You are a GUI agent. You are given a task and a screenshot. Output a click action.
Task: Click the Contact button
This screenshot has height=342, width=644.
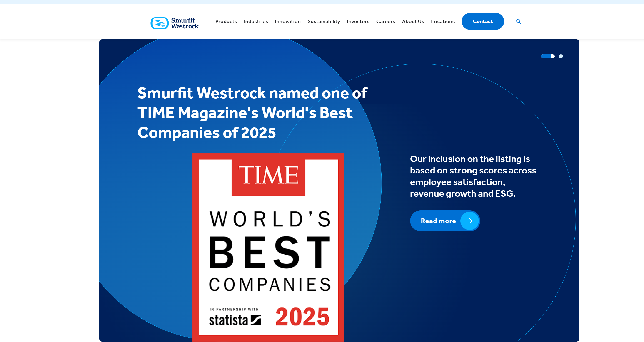(x=482, y=22)
